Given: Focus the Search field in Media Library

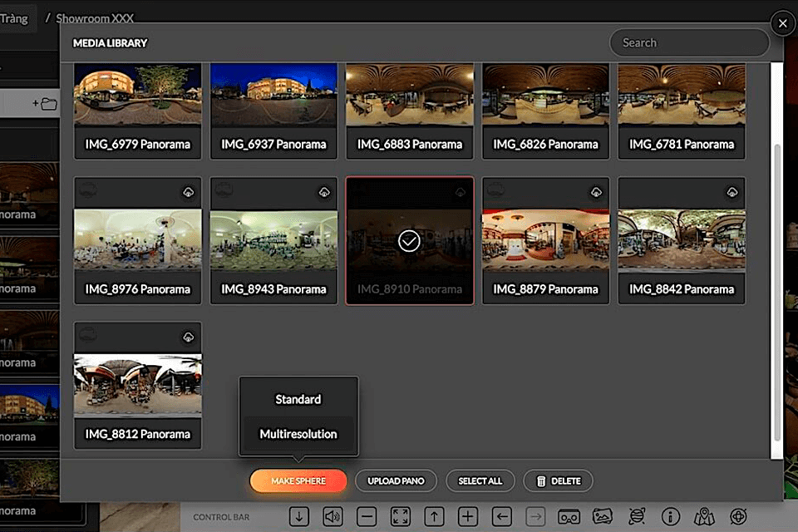Looking at the screenshot, I should pos(689,42).
